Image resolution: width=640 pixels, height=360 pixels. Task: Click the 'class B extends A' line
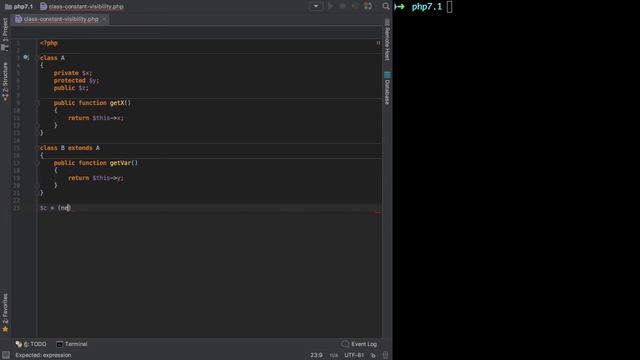tap(70, 148)
